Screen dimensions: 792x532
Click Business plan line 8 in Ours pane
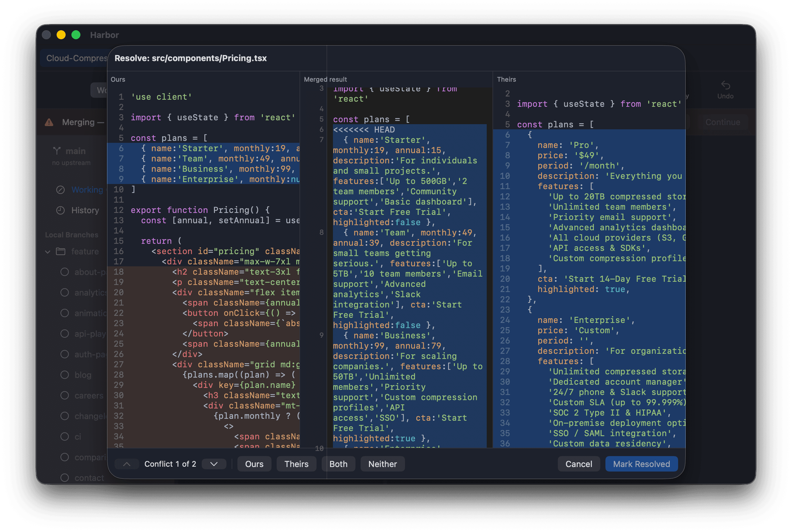pyautogui.click(x=204, y=169)
